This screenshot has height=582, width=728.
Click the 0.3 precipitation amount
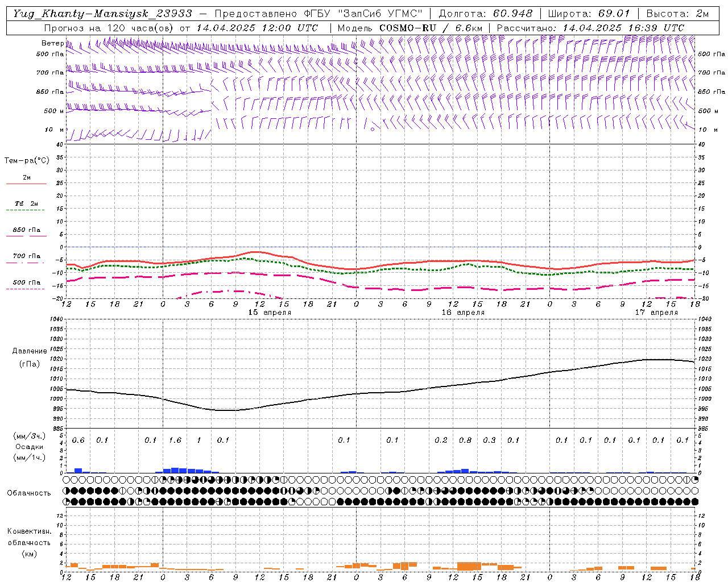coord(489,440)
